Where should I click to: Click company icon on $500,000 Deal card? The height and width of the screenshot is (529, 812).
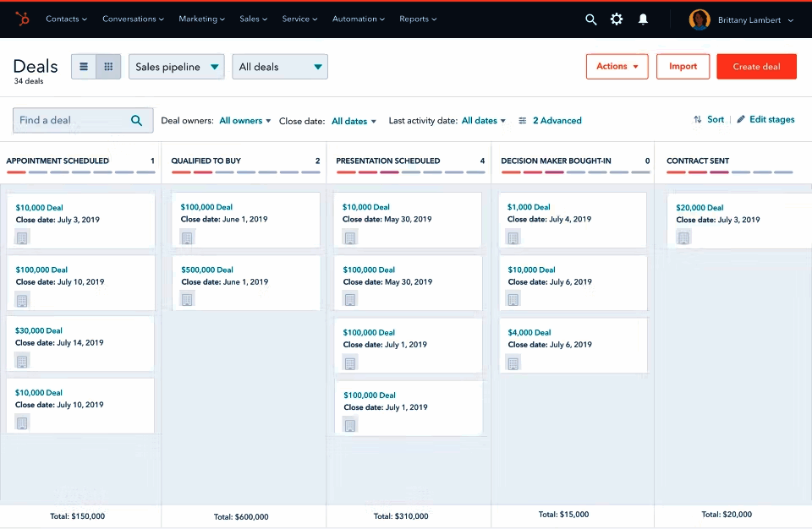point(187,299)
